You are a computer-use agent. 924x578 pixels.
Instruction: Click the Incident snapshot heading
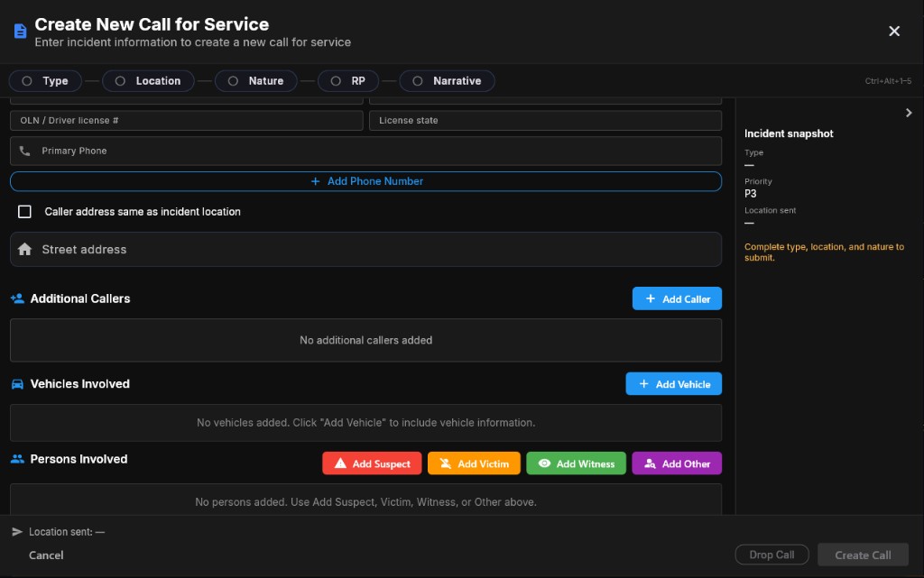point(789,133)
